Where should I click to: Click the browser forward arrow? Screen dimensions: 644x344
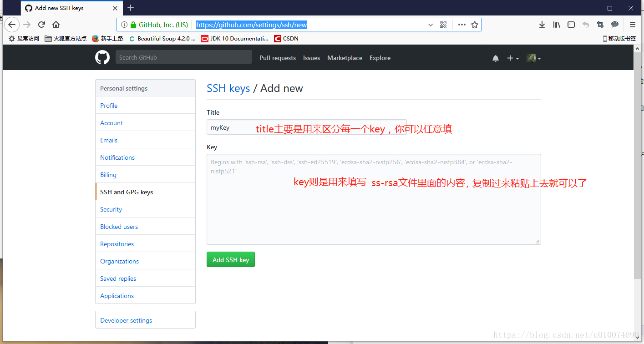pyautogui.click(x=27, y=25)
